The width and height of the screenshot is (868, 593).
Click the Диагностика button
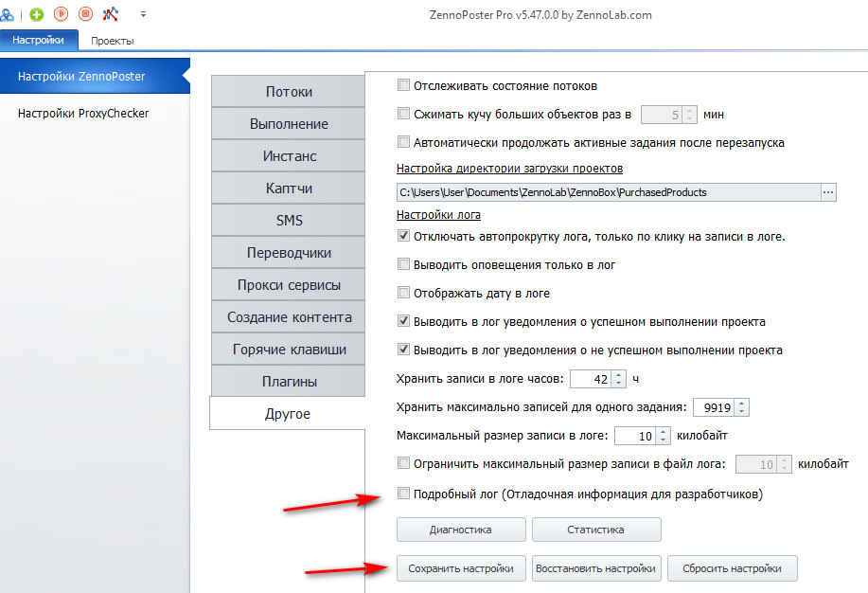click(461, 530)
